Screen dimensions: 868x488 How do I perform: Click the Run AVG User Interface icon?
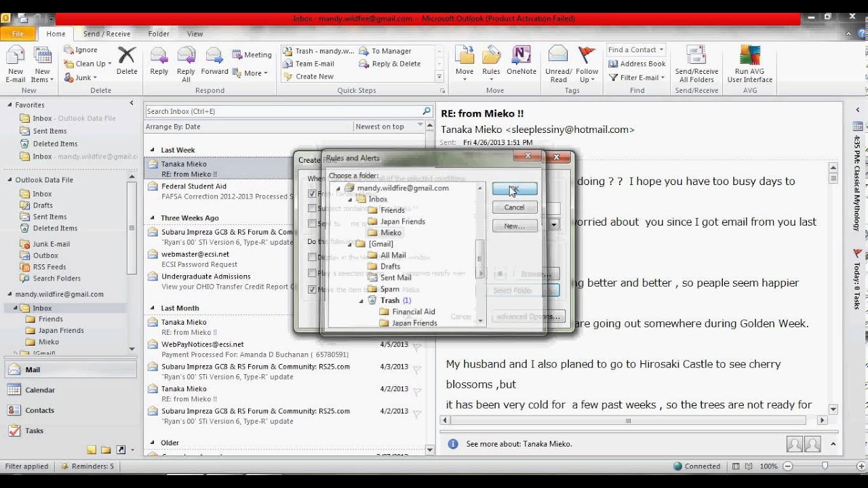(749, 65)
